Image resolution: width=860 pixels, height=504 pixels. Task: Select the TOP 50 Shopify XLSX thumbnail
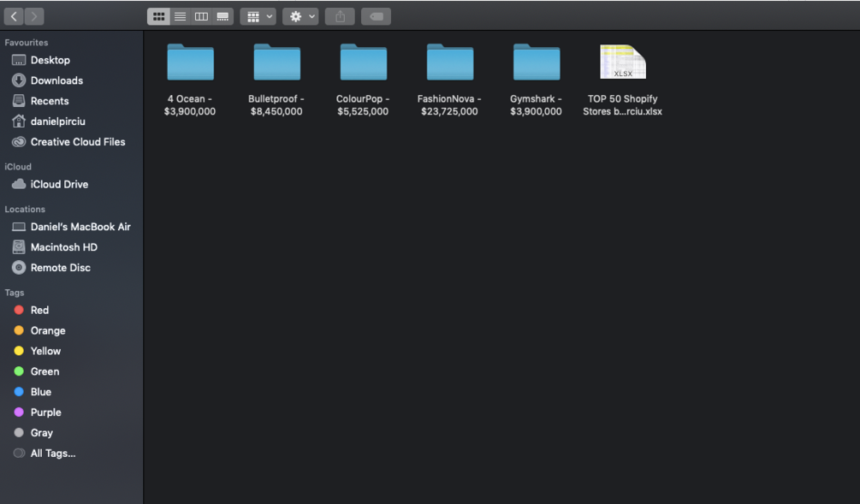(x=623, y=62)
